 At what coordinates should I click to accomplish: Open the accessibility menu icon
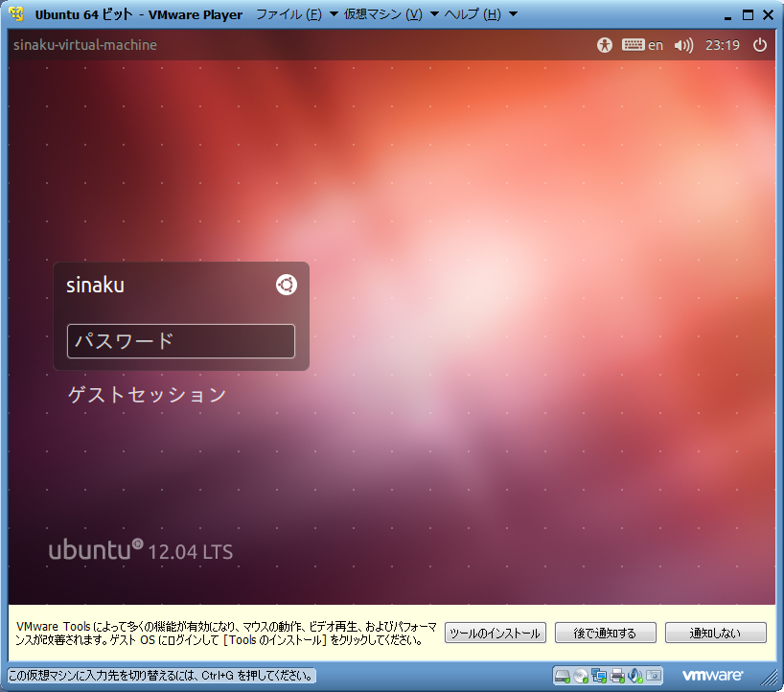tap(605, 45)
